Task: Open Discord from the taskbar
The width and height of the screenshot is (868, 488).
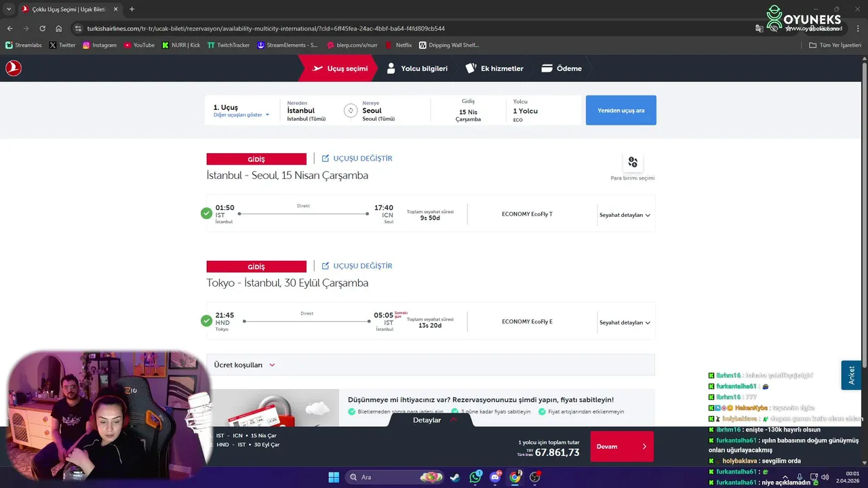Action: 495,477
